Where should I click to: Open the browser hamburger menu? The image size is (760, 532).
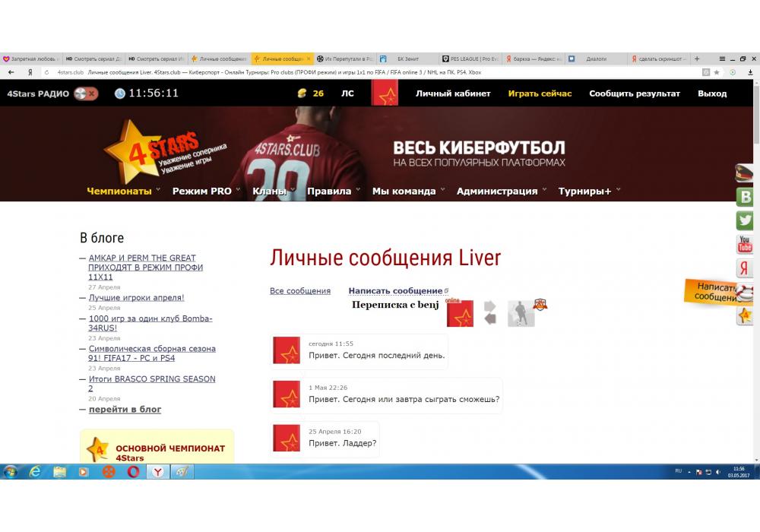(722, 59)
